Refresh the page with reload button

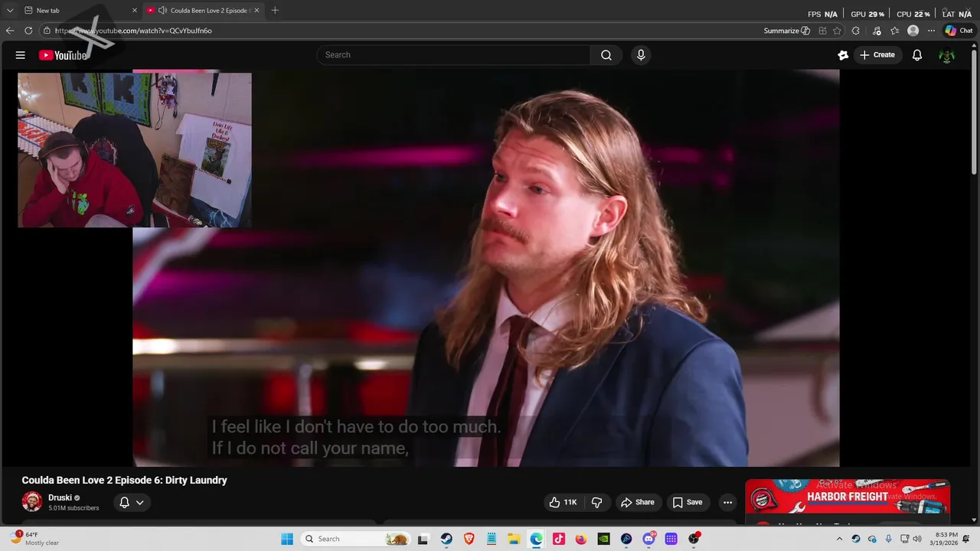coord(28,31)
